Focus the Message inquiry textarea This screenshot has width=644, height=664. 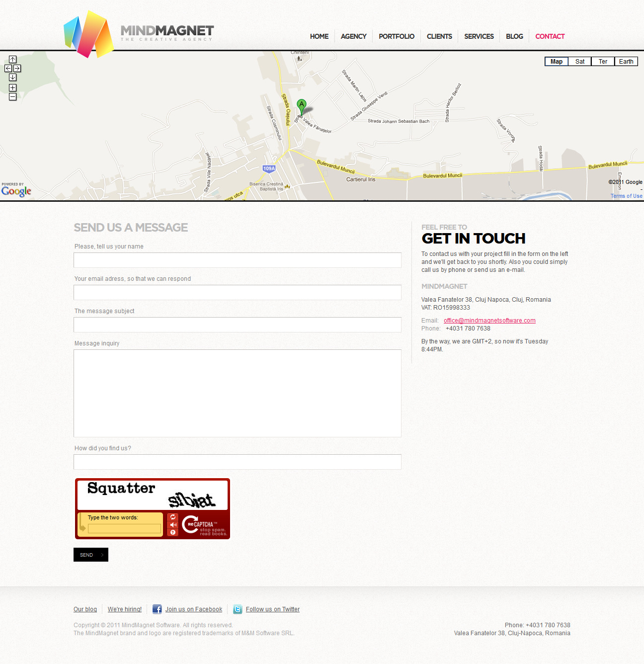click(x=238, y=394)
